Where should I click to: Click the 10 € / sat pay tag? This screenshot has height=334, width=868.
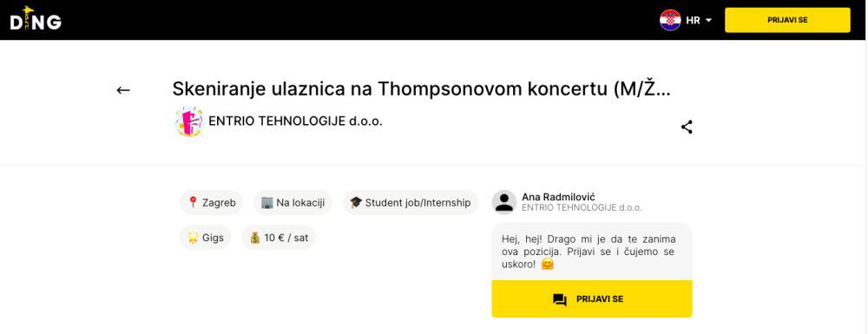tap(279, 238)
